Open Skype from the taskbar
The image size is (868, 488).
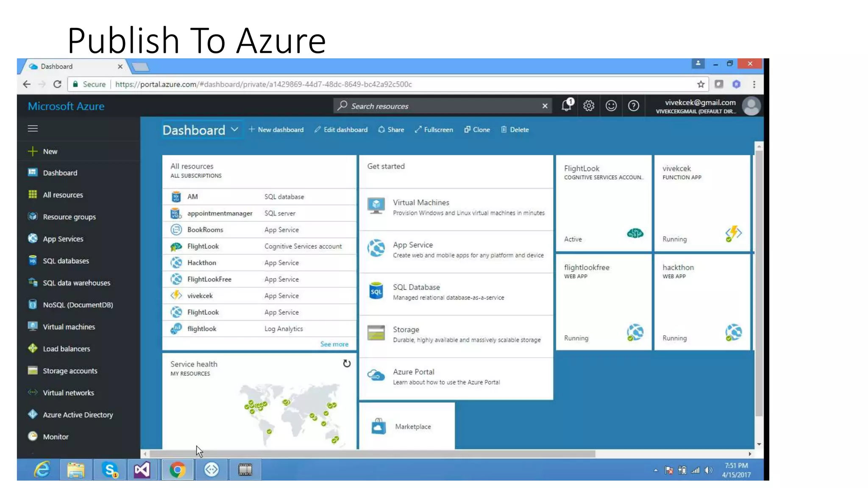pos(110,470)
